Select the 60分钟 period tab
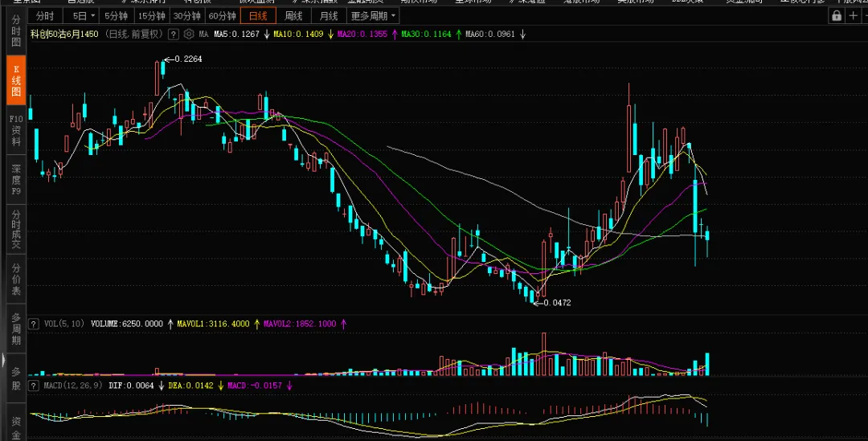The height and width of the screenshot is (441, 868). (x=223, y=16)
